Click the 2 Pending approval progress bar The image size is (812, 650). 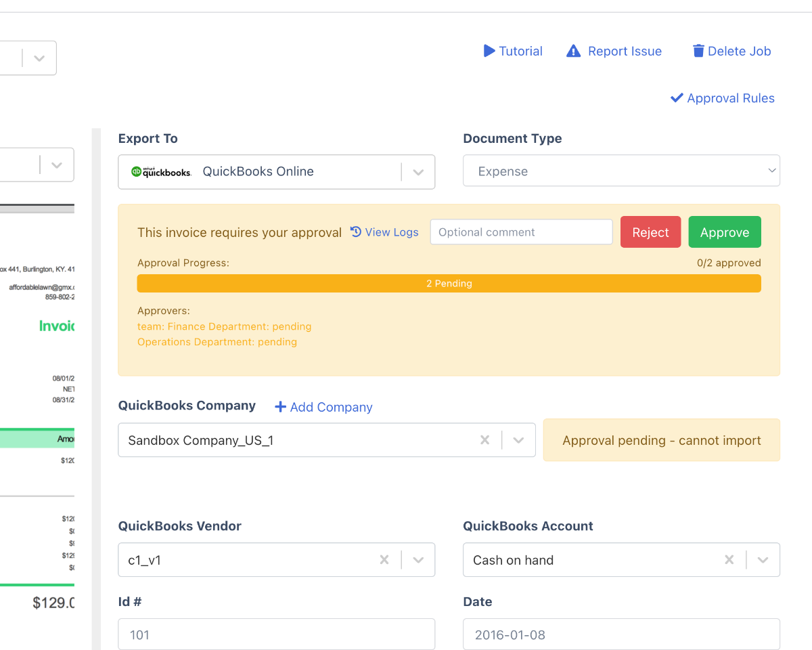(x=449, y=283)
